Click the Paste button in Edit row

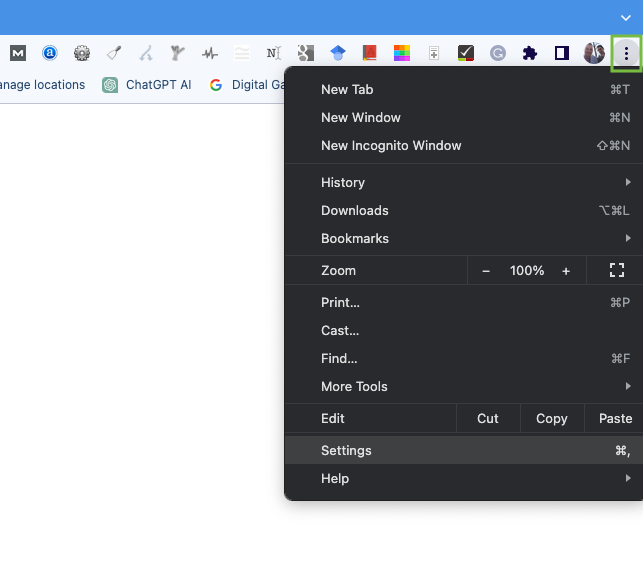(x=615, y=418)
